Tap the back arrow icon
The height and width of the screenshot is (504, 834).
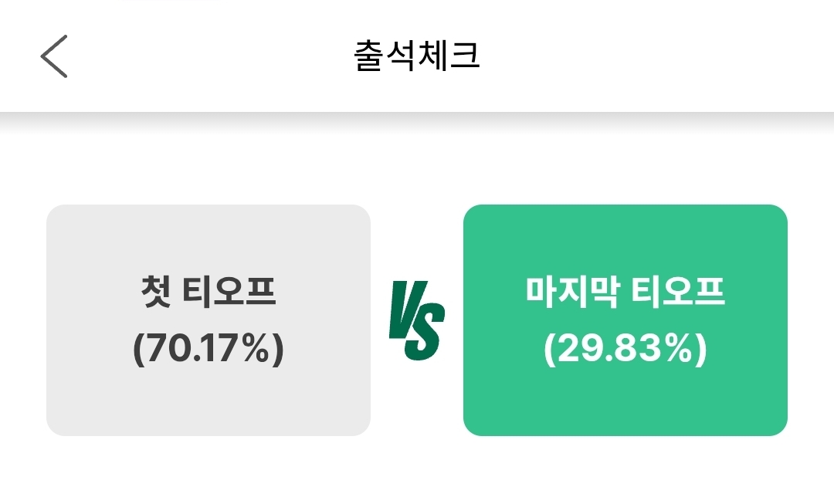click(x=54, y=56)
